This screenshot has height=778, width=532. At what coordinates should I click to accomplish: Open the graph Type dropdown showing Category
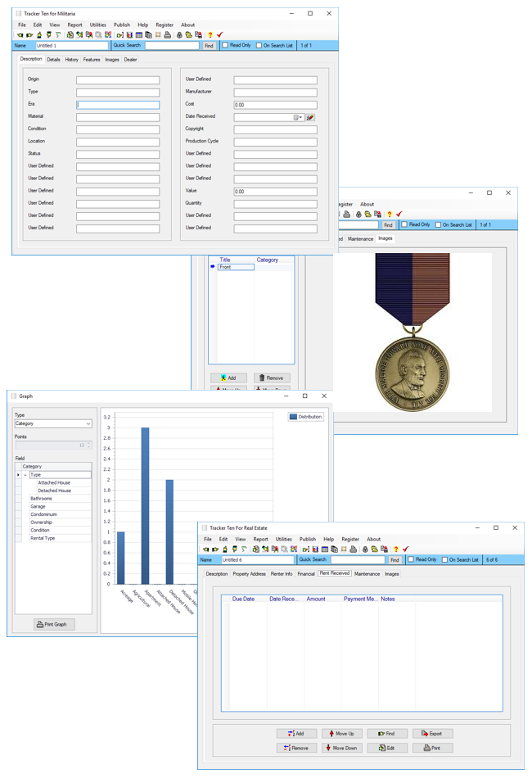[x=53, y=424]
